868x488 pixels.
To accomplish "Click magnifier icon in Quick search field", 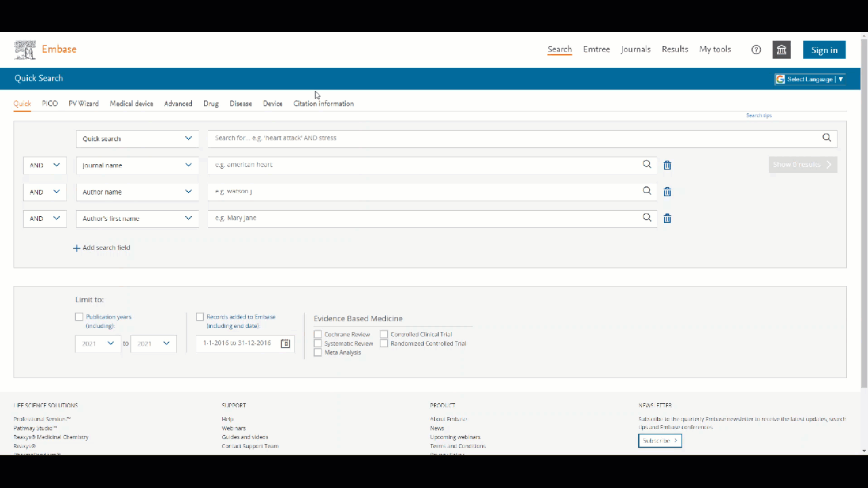I will point(827,138).
